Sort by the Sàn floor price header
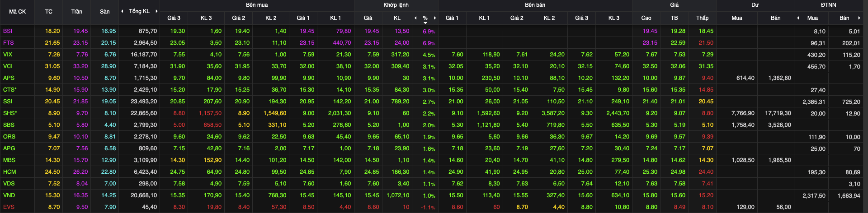This screenshot has height=213, width=868. 105,12
